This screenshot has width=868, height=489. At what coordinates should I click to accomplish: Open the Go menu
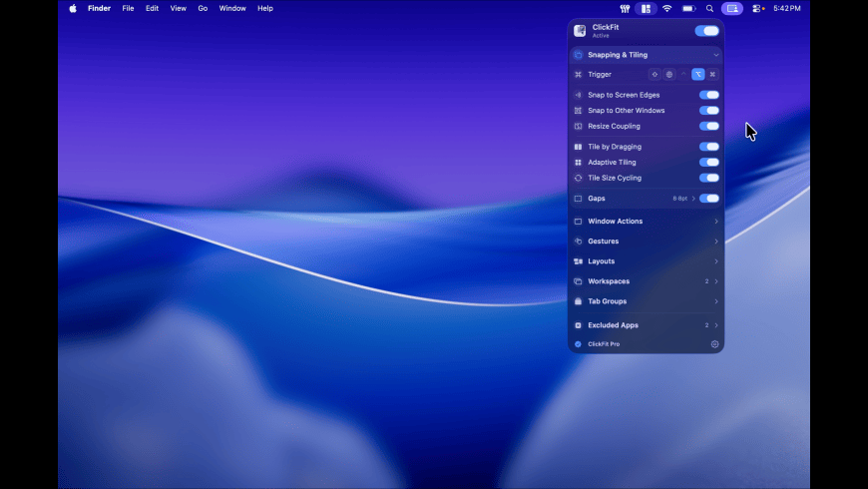click(203, 8)
